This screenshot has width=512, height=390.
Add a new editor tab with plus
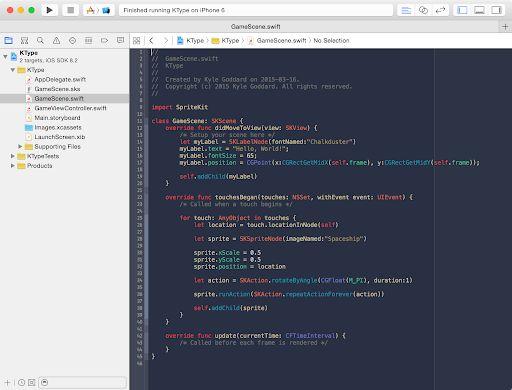point(505,27)
